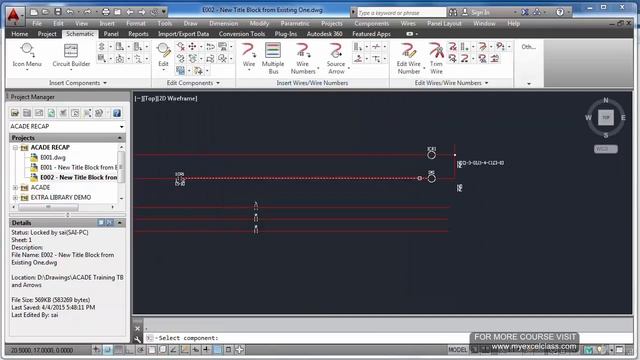Screen dimensions: 640x360
Task: Click the Wire Numbers tool
Action: [303, 58]
